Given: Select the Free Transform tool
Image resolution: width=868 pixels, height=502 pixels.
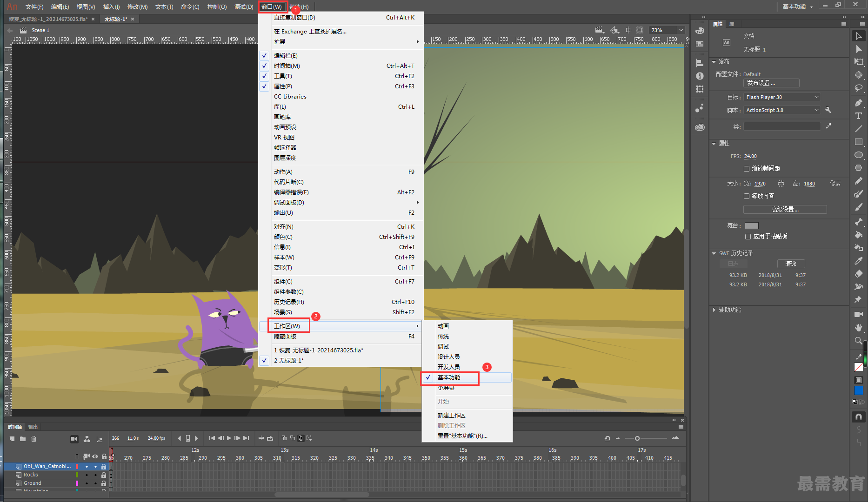Looking at the screenshot, I should coord(859,62).
